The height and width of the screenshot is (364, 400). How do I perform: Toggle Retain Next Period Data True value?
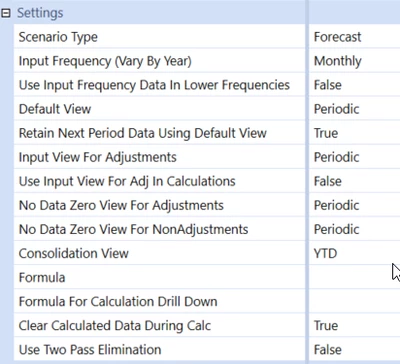pos(355,133)
